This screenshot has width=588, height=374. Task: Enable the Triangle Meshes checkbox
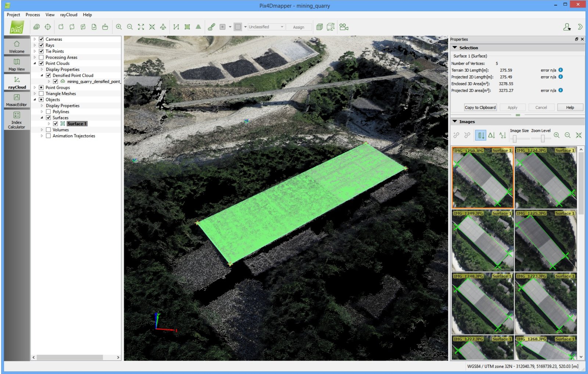(x=41, y=94)
